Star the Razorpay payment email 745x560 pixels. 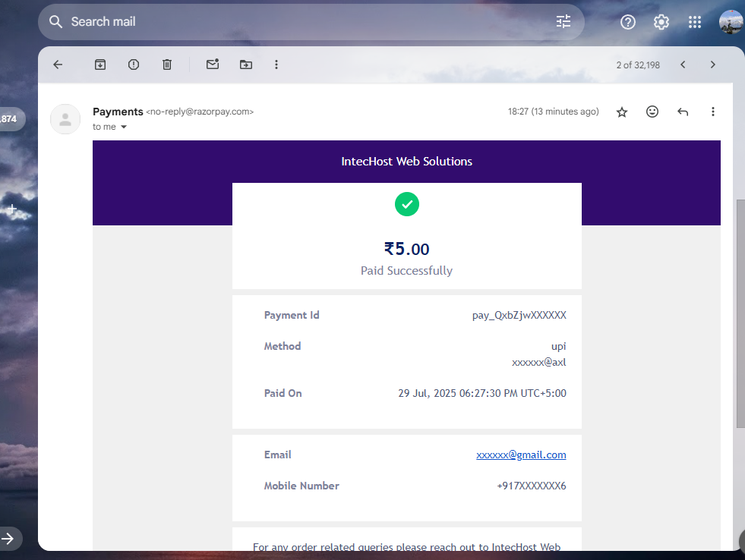pyautogui.click(x=621, y=112)
